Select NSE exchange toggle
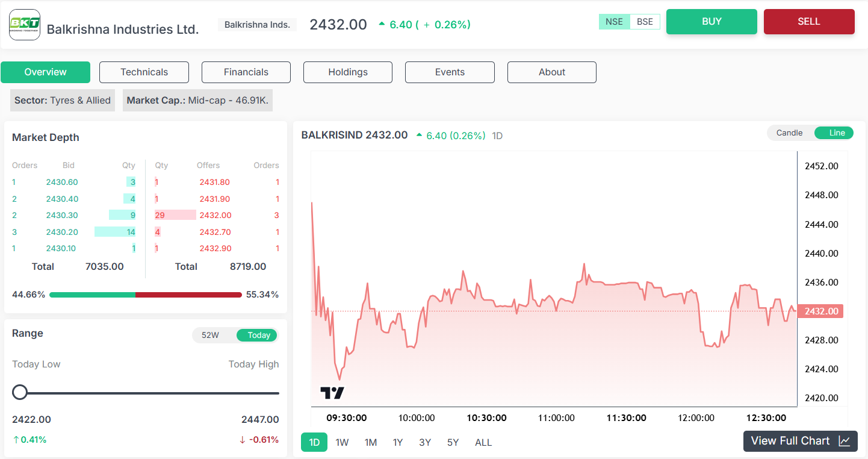The height and width of the screenshot is (459, 868). click(614, 22)
